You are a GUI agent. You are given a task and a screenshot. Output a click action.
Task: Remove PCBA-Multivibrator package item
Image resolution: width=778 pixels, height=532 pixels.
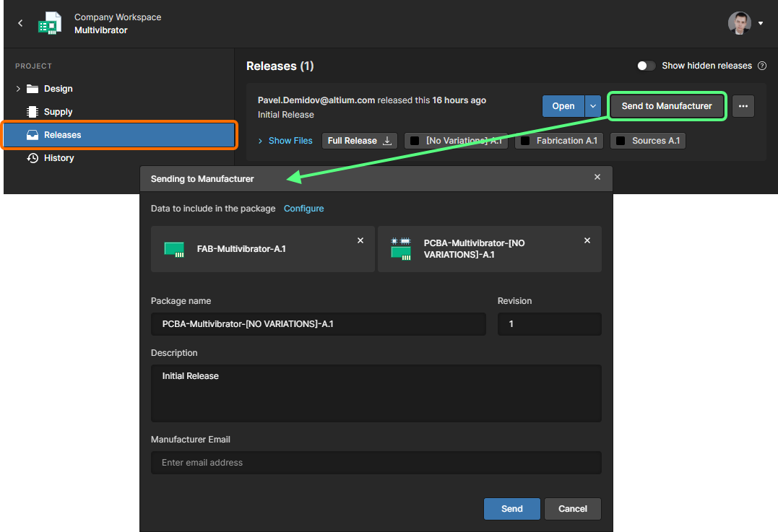pyautogui.click(x=587, y=240)
